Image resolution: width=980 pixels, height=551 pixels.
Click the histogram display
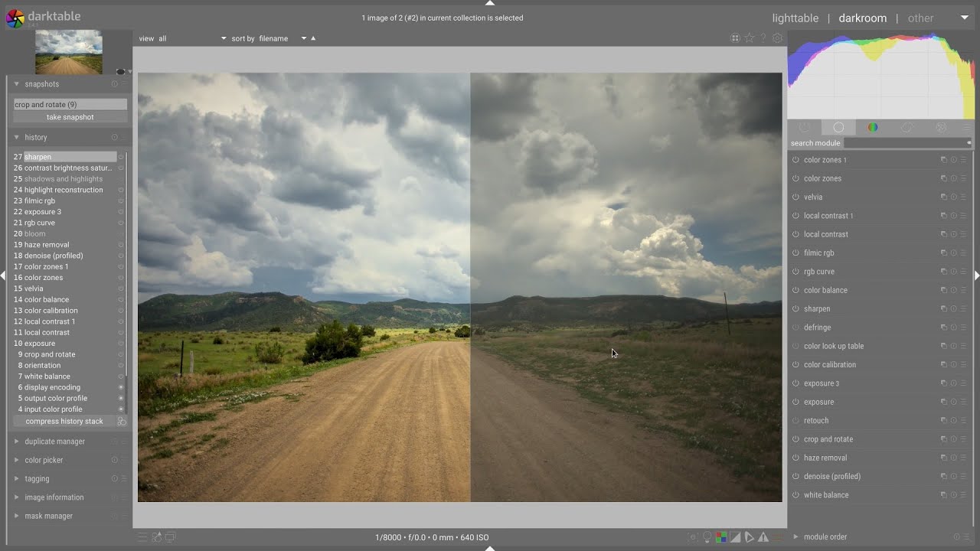(x=881, y=75)
